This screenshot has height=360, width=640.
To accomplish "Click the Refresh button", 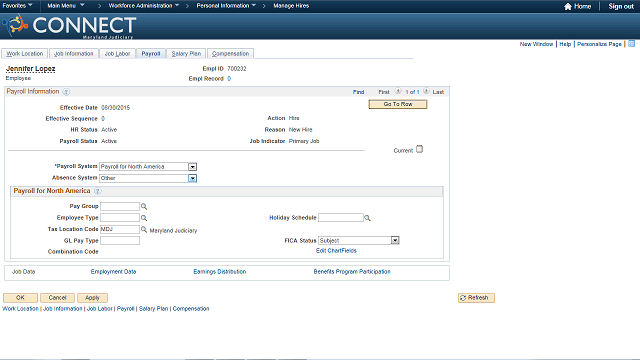I will pyautogui.click(x=476, y=298).
